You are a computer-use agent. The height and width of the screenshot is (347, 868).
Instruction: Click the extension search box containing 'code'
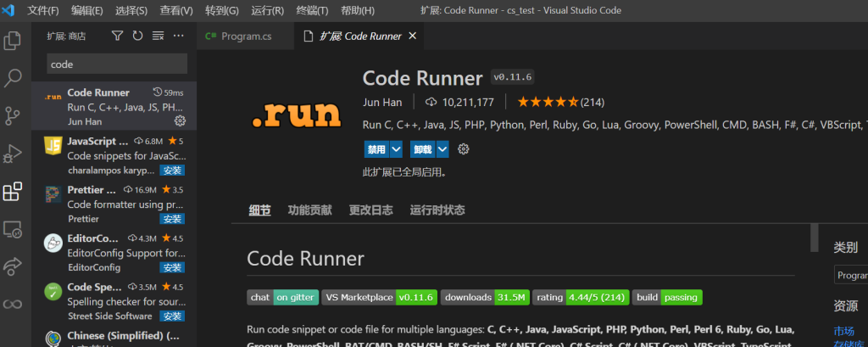tap(117, 64)
